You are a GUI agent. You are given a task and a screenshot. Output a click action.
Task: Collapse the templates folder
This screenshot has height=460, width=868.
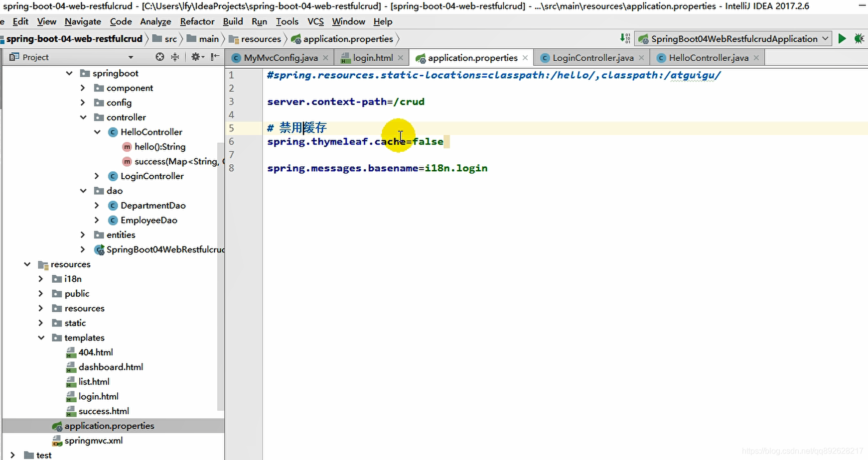tap(41, 338)
